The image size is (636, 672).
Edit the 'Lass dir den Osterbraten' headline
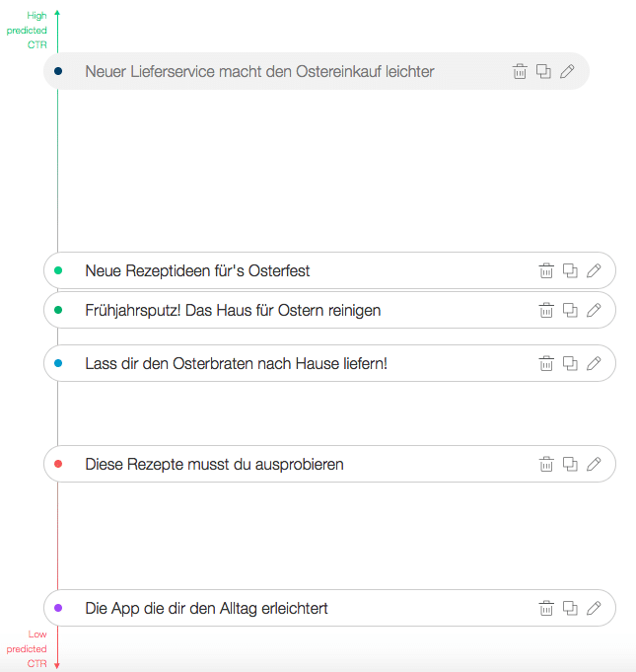[x=594, y=363]
